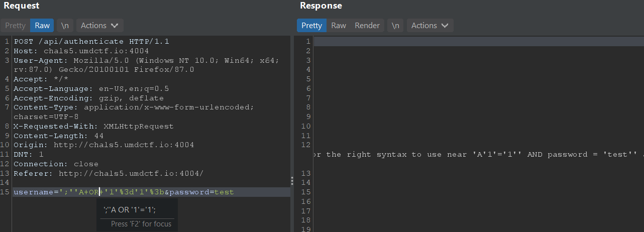The width and height of the screenshot is (644, 232).
Task: Click the SQL syntax error text in Response
Action: [x=479, y=154]
